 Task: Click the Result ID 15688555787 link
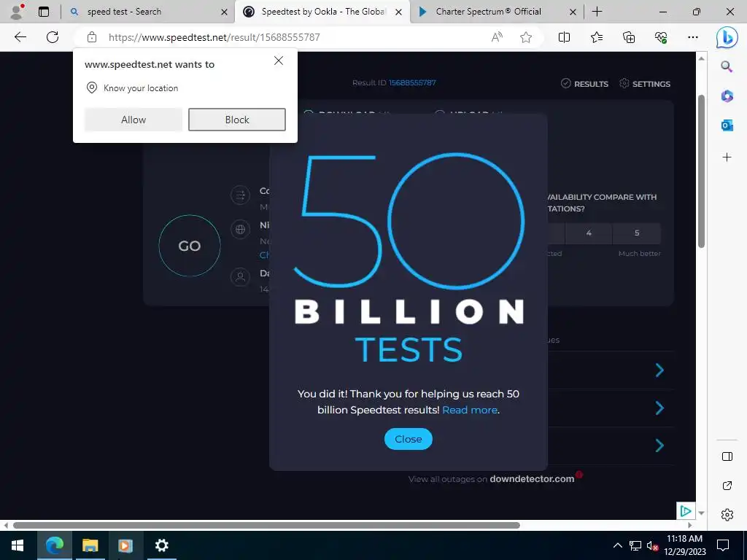point(412,83)
